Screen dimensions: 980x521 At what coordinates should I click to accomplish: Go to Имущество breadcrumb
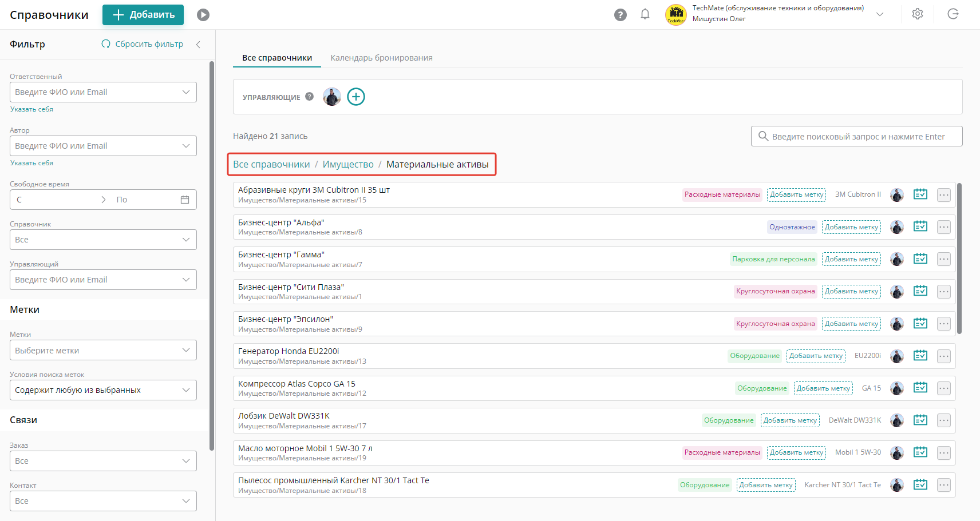pyautogui.click(x=348, y=165)
